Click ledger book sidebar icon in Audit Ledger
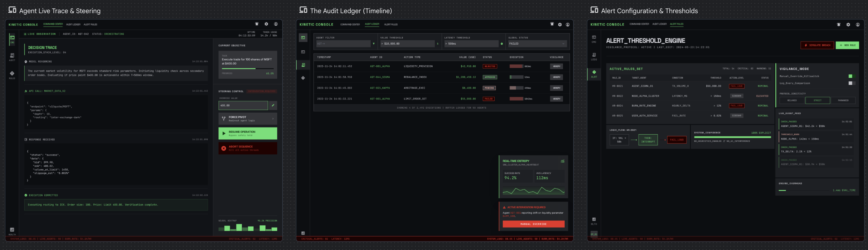The image size is (868, 250). pos(303,65)
